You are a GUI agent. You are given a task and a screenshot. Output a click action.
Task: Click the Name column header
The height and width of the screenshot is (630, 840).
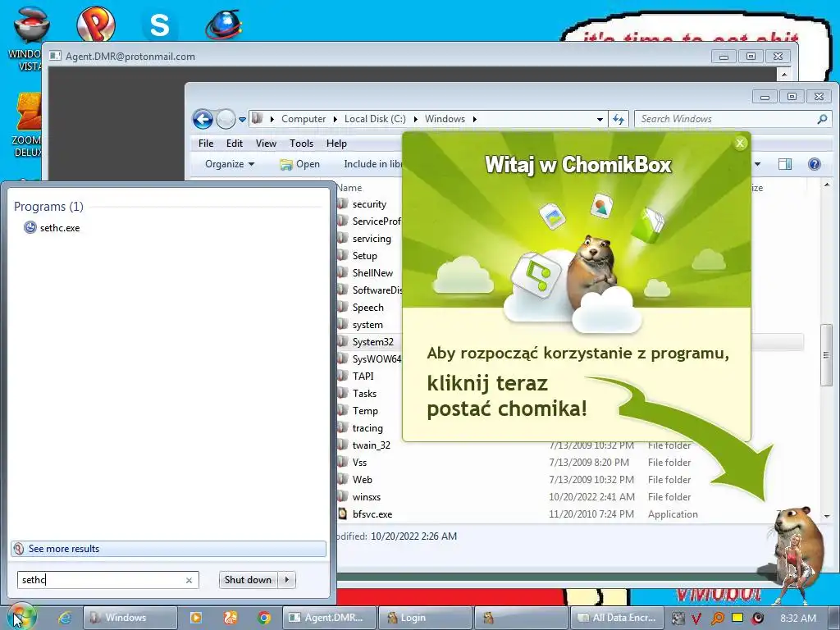click(349, 188)
